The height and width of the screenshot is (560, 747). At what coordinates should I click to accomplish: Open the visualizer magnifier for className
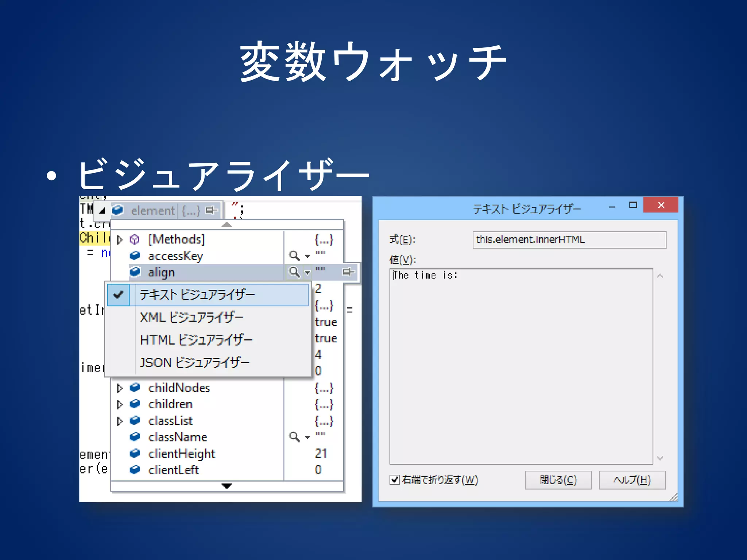[x=294, y=437]
